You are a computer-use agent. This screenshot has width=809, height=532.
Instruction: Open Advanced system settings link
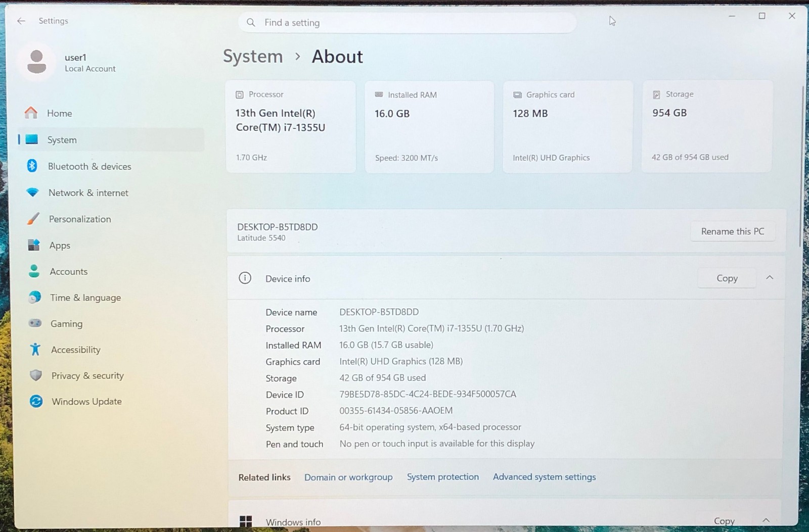(545, 477)
